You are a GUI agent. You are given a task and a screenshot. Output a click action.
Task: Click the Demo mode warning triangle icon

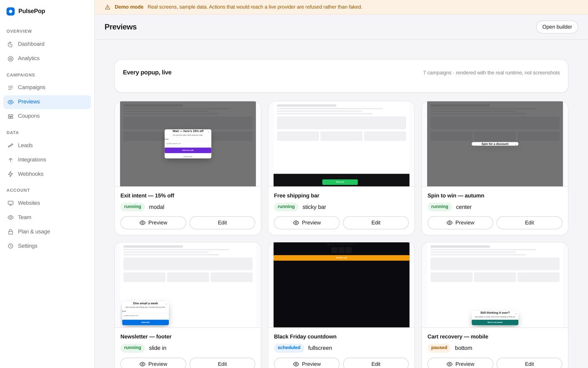[108, 7]
